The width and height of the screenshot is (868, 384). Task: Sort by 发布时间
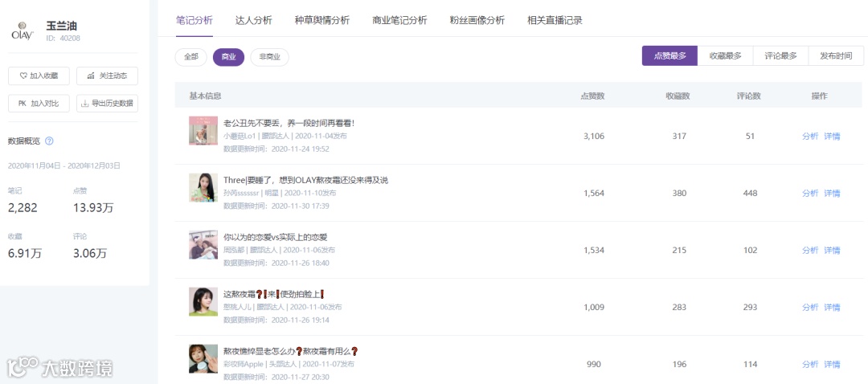pyautogui.click(x=836, y=56)
